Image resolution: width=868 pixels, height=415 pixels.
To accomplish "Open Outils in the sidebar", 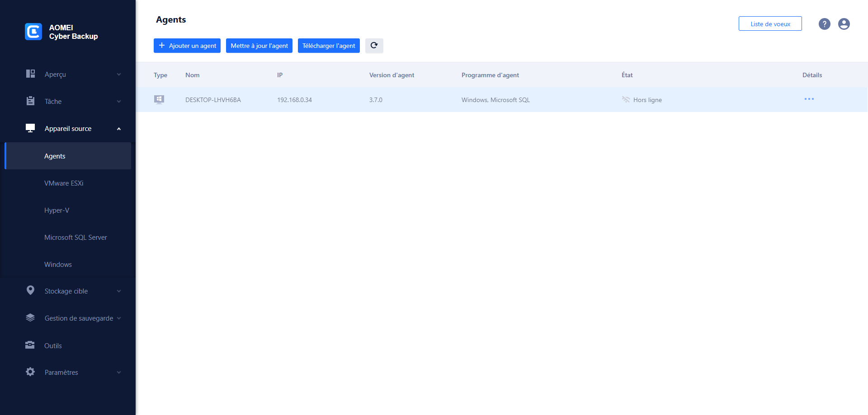I will point(53,345).
